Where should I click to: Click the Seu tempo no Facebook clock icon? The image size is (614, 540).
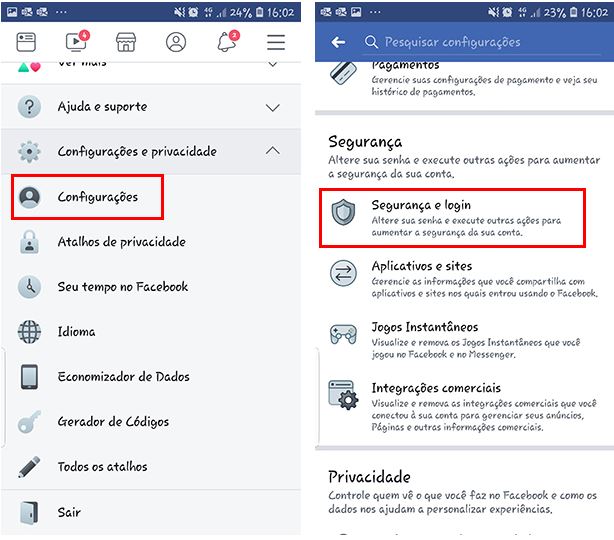coord(29,287)
